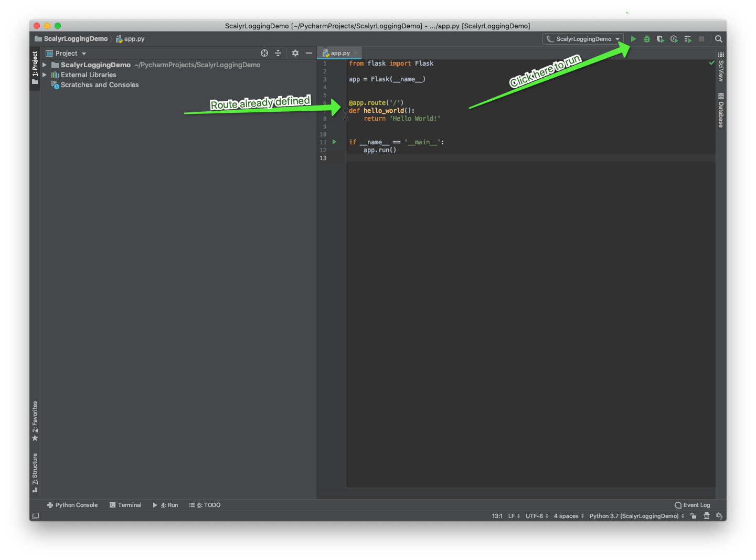Click the locate-in-project crosshair icon
756x560 pixels.
pos(264,53)
